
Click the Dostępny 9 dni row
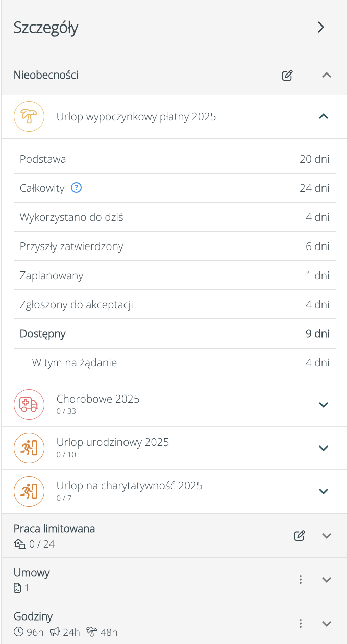tap(174, 334)
